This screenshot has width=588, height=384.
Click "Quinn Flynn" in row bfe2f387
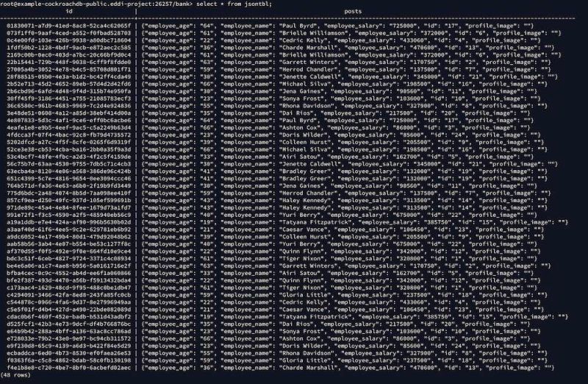(x=301, y=280)
